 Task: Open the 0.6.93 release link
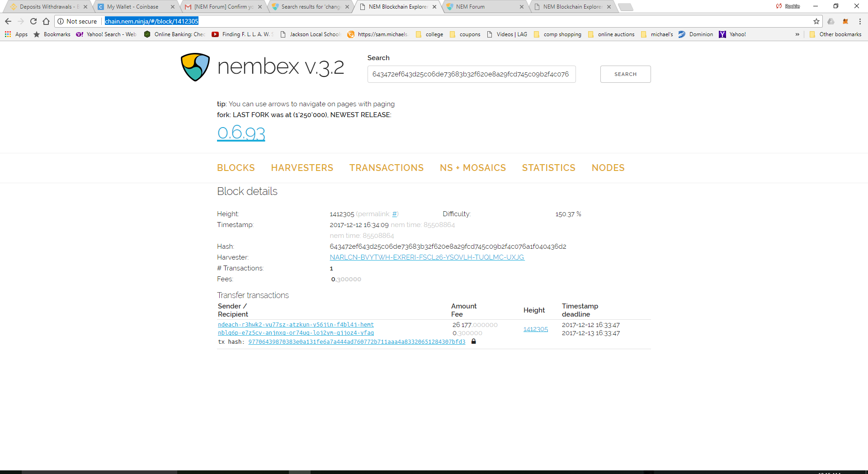point(241,133)
